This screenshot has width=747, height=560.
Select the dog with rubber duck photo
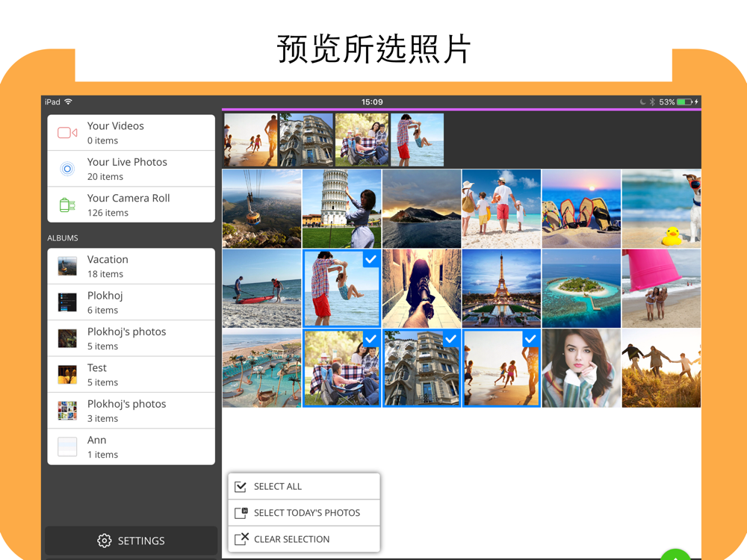coord(661,208)
